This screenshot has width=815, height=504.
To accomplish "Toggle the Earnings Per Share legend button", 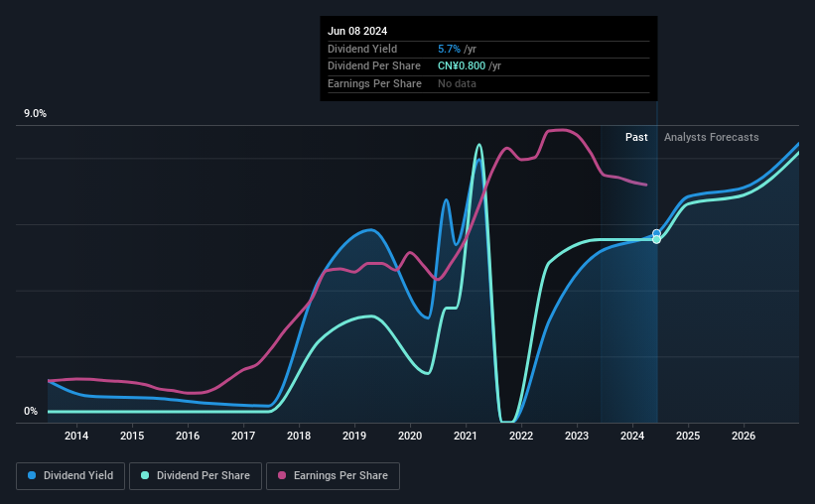I will pos(333,476).
